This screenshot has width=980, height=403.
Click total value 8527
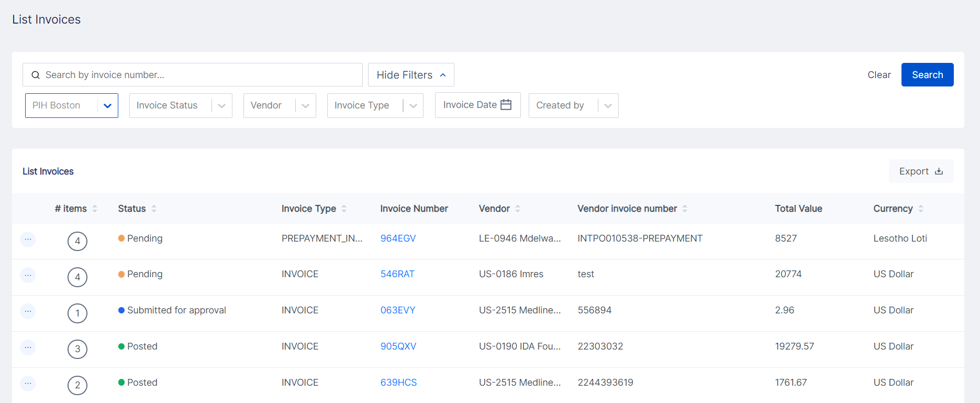(x=786, y=238)
